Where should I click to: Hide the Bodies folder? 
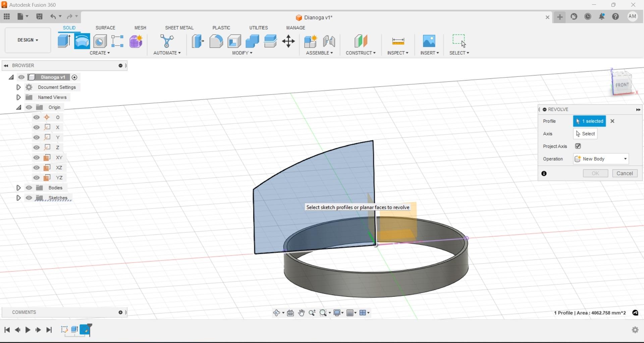point(29,188)
